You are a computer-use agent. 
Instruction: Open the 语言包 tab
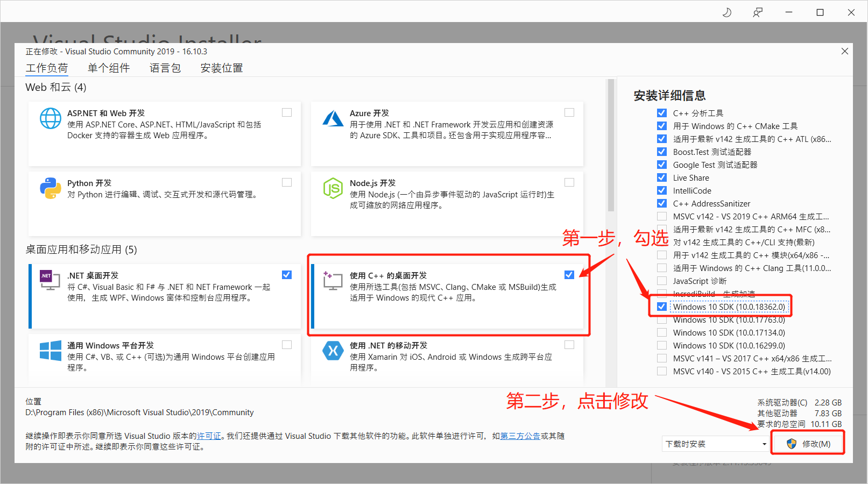click(x=165, y=68)
